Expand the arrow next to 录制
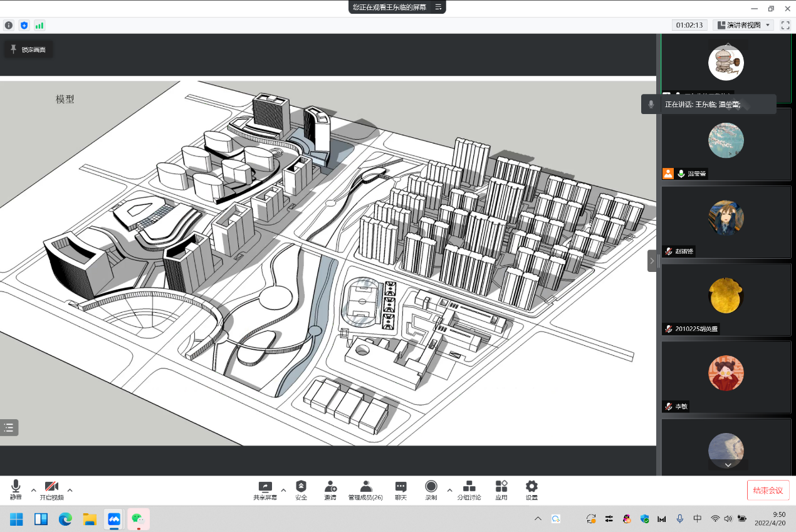This screenshot has width=796, height=532. click(x=449, y=490)
